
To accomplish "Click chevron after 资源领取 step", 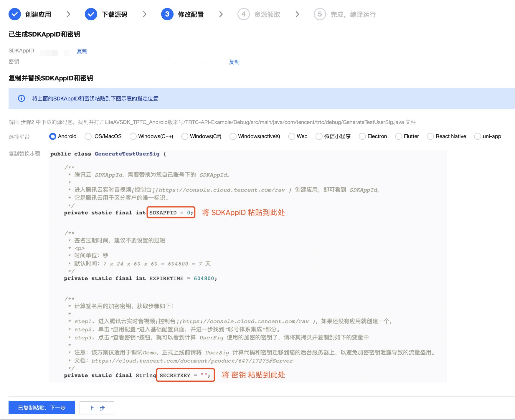I will point(297,14).
